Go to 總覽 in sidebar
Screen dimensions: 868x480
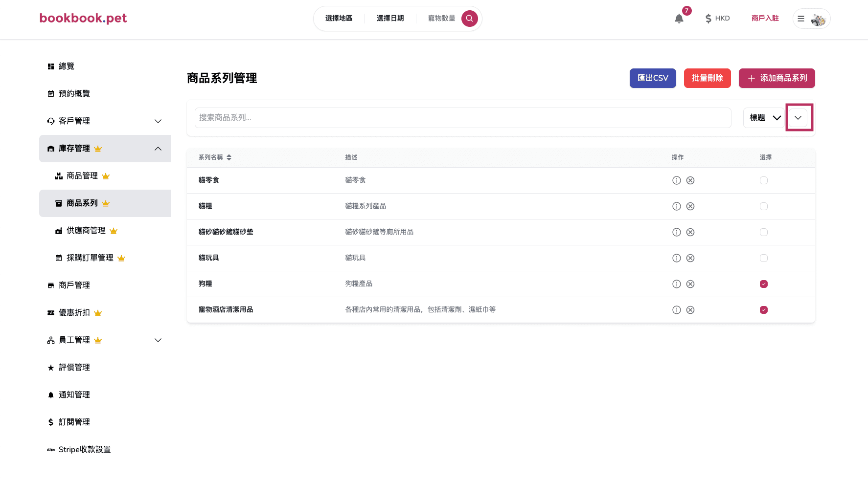(105, 66)
